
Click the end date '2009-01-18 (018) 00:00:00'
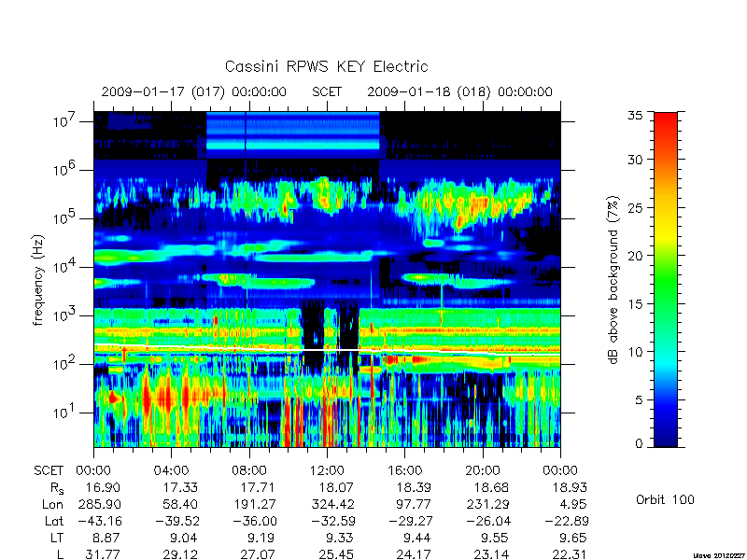click(x=459, y=91)
